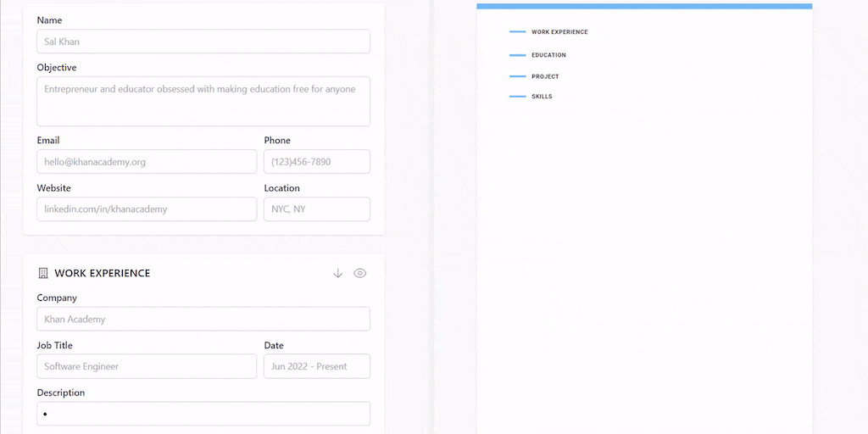868x434 pixels.
Task: Select the Email input field
Action: [x=147, y=162]
